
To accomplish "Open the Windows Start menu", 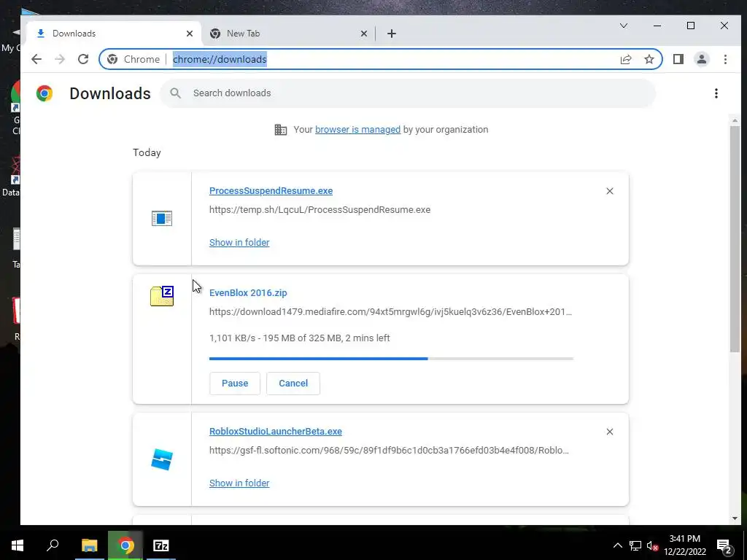I will tap(18, 545).
